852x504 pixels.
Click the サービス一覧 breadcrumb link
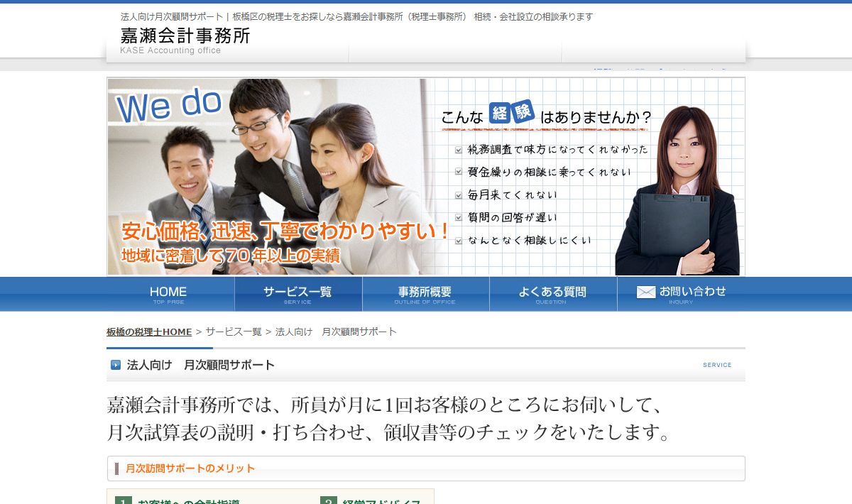point(234,332)
